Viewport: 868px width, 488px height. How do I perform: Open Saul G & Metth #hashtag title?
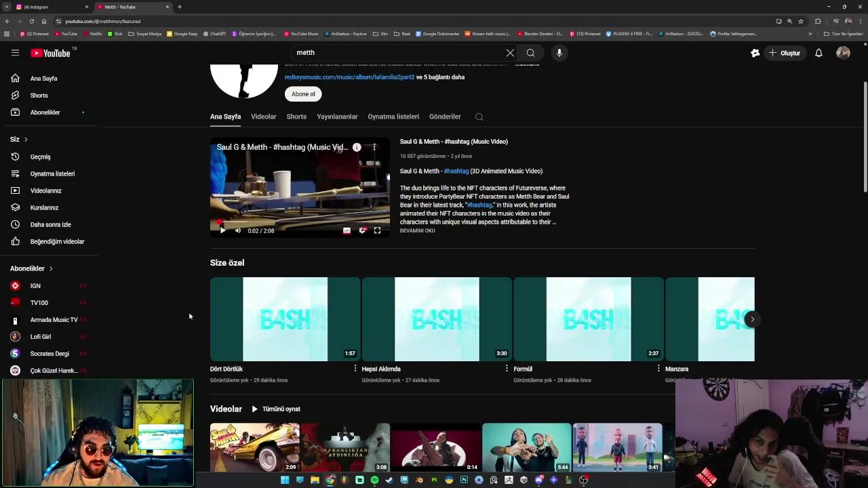pyautogui.click(x=454, y=142)
